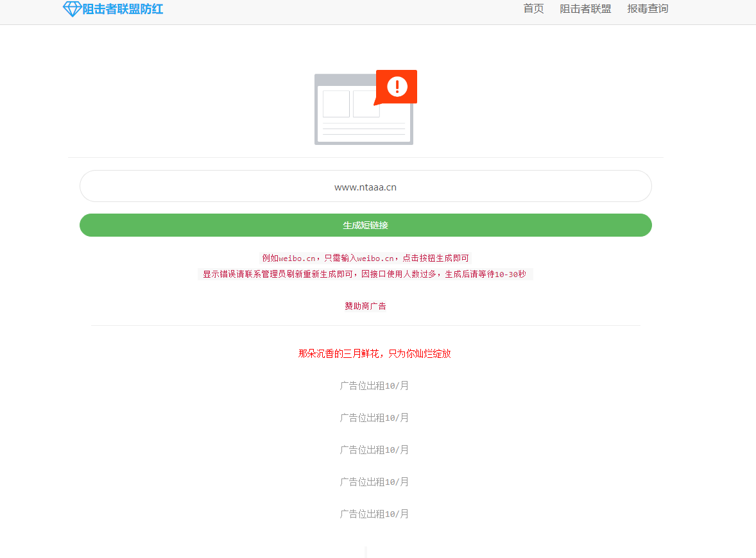Screen dimensions: 756x558
Task: Open the 报毒查询 page
Action: click(648, 9)
